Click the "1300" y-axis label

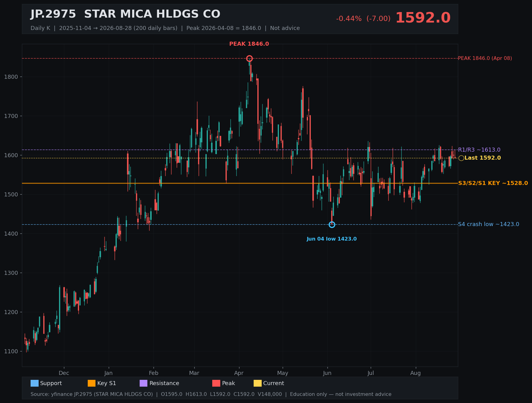11,273
